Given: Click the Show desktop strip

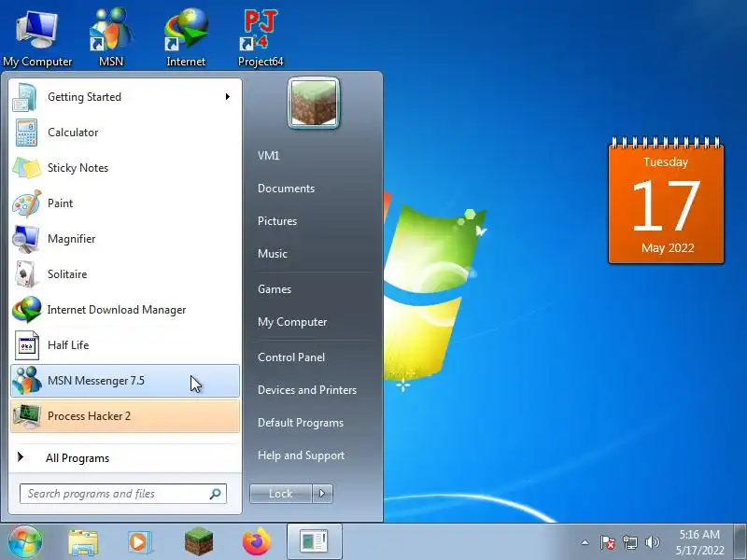Looking at the screenshot, I should [x=740, y=541].
